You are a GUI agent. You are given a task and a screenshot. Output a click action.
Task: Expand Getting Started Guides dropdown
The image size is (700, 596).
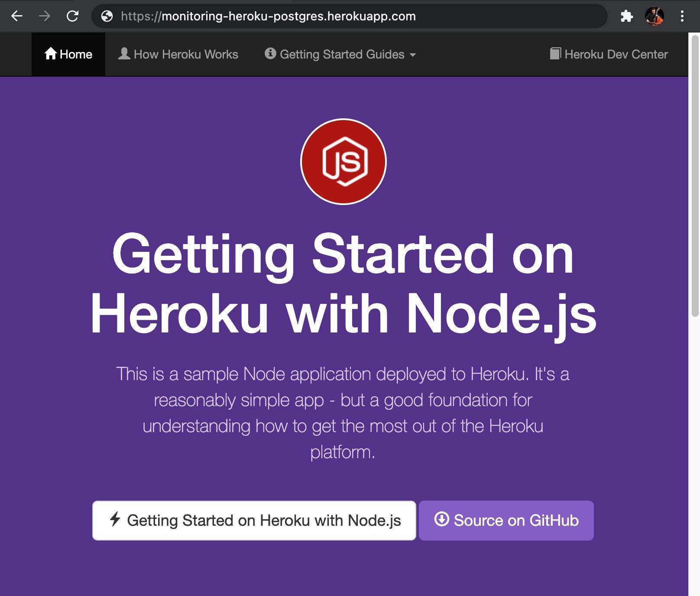click(x=340, y=54)
